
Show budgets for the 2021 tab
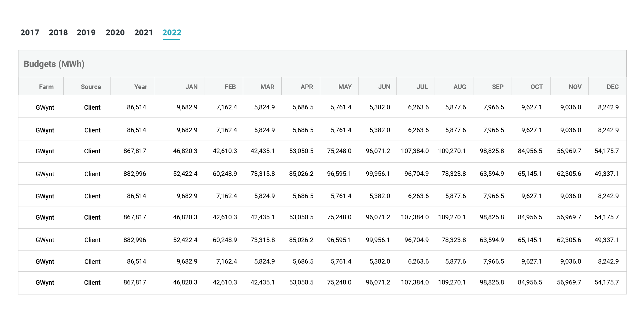click(x=143, y=33)
